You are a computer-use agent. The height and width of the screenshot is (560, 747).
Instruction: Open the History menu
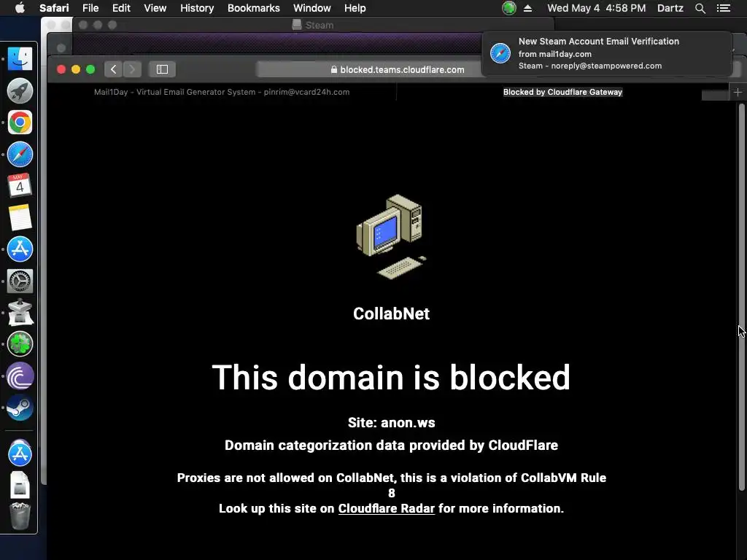[x=197, y=8]
